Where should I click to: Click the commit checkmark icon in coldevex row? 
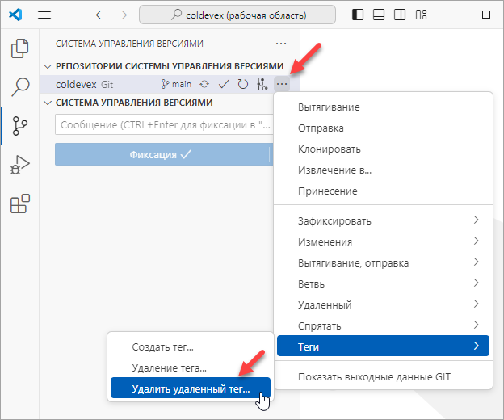[x=225, y=84]
